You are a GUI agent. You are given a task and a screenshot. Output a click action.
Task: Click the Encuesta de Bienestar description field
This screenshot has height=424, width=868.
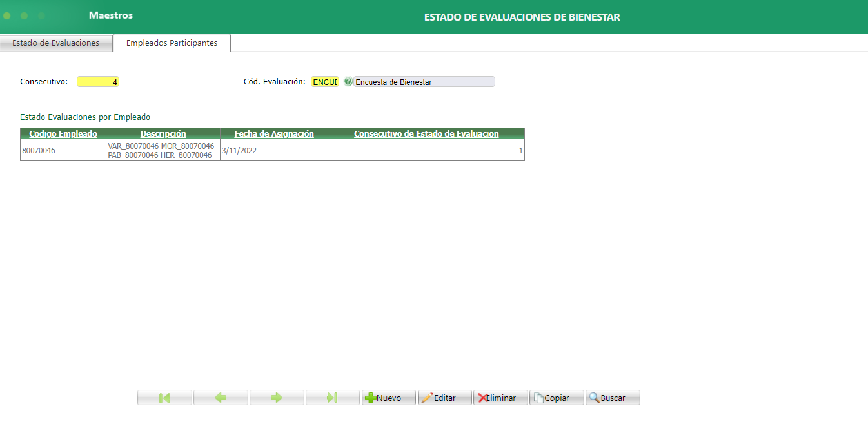424,82
